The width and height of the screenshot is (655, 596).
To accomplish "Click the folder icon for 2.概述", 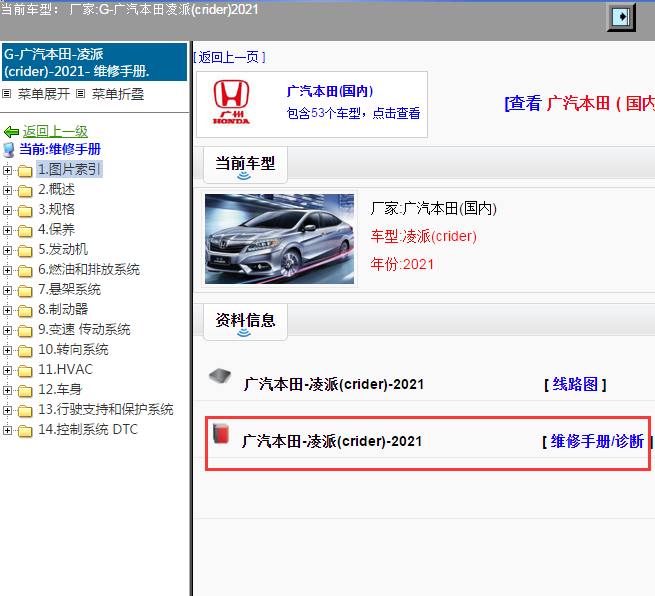I will [x=25, y=190].
